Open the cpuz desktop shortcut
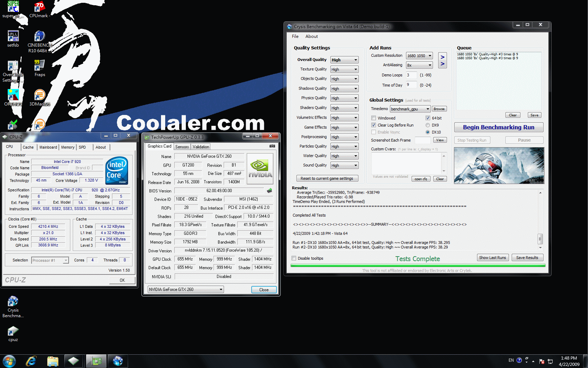Image resolution: width=588 pixels, height=368 pixels. 13,334
